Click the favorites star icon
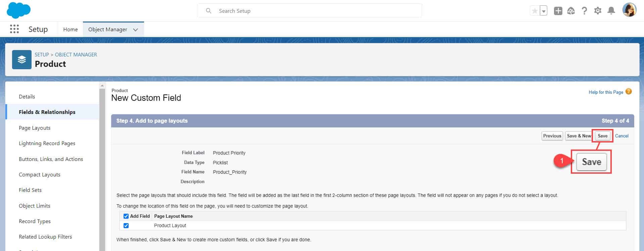 point(535,11)
